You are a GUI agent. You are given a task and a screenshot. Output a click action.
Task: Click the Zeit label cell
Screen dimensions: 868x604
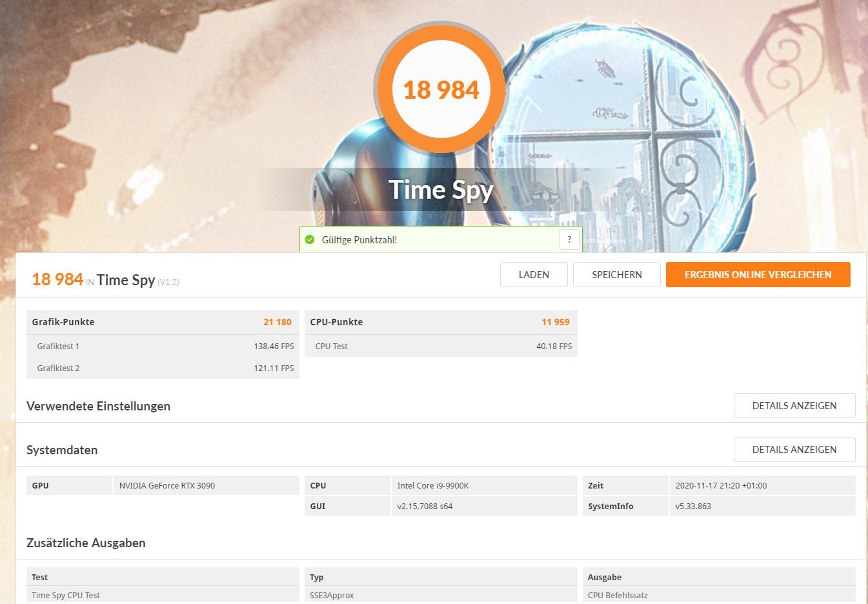coord(625,485)
